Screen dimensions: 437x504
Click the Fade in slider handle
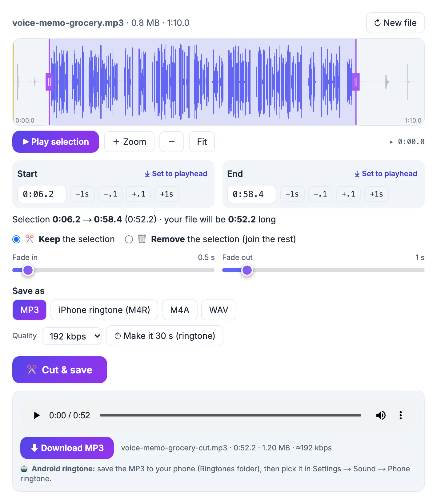pyautogui.click(x=28, y=270)
